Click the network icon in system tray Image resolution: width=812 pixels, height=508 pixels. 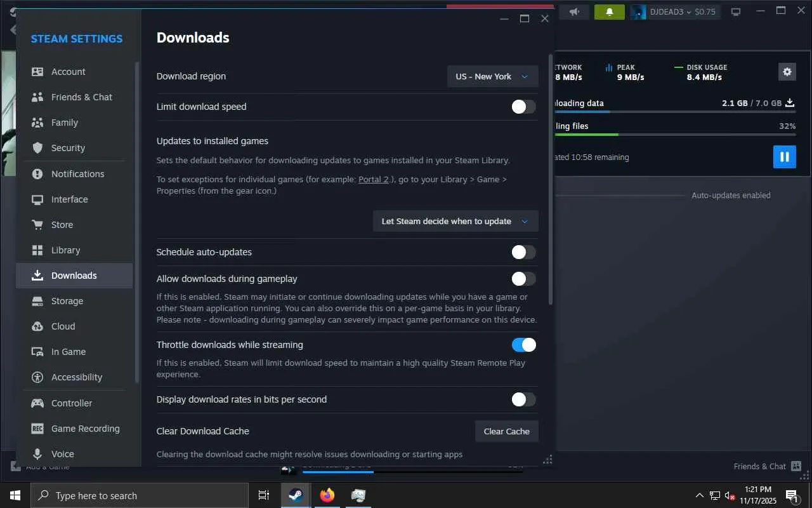point(715,495)
